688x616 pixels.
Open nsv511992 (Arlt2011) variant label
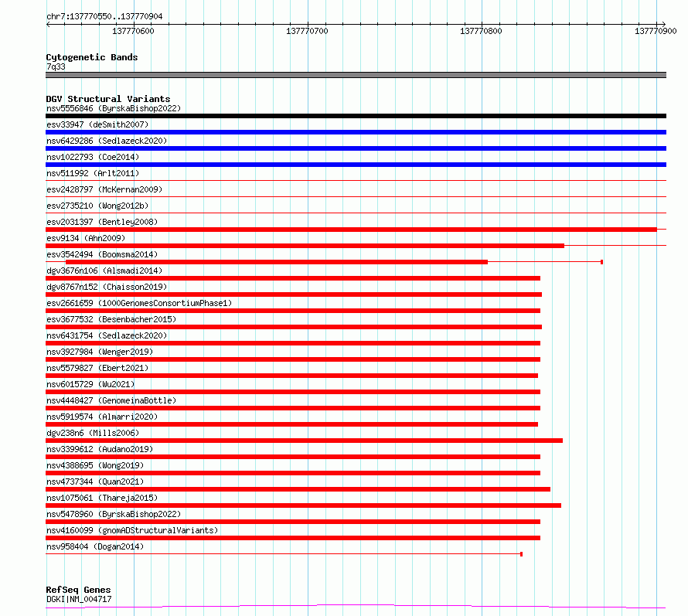[93, 173]
